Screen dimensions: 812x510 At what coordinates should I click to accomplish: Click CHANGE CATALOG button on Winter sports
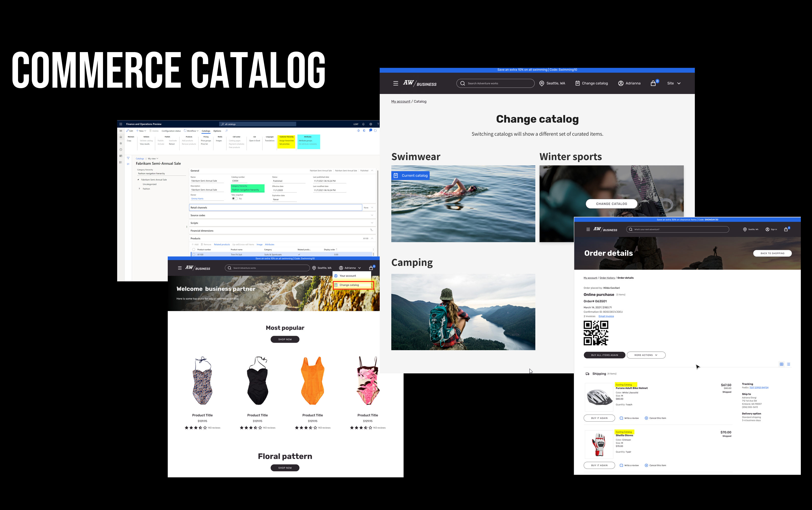coord(611,204)
